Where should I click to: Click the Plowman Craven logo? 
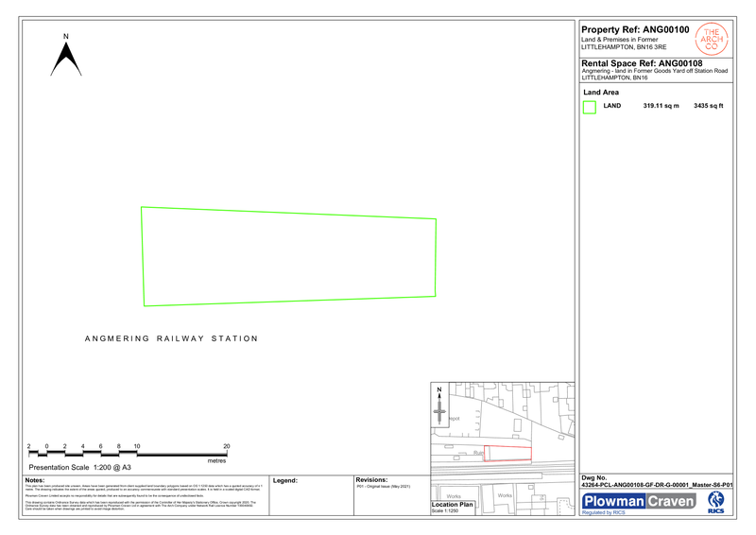coord(639,501)
